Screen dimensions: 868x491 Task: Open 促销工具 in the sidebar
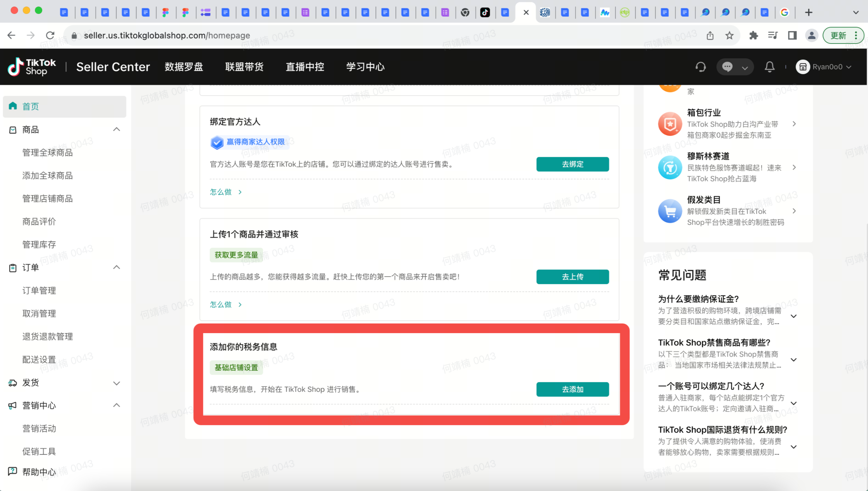click(39, 451)
